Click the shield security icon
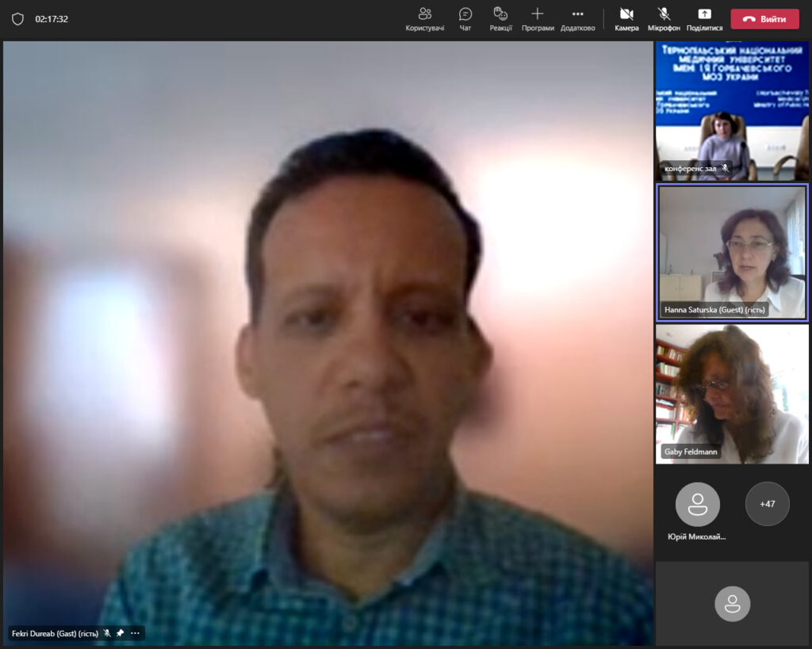The width and height of the screenshot is (812, 649). coord(17,19)
